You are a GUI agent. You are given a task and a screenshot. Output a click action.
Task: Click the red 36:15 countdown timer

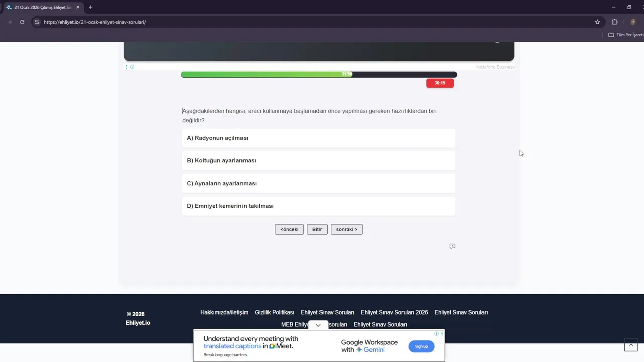[440, 83]
